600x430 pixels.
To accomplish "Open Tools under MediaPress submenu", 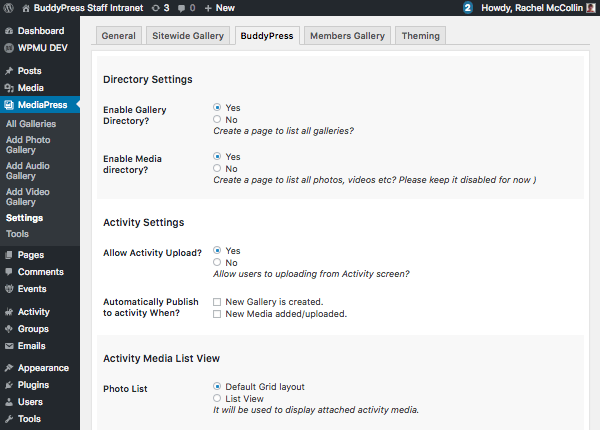I will pos(17,234).
